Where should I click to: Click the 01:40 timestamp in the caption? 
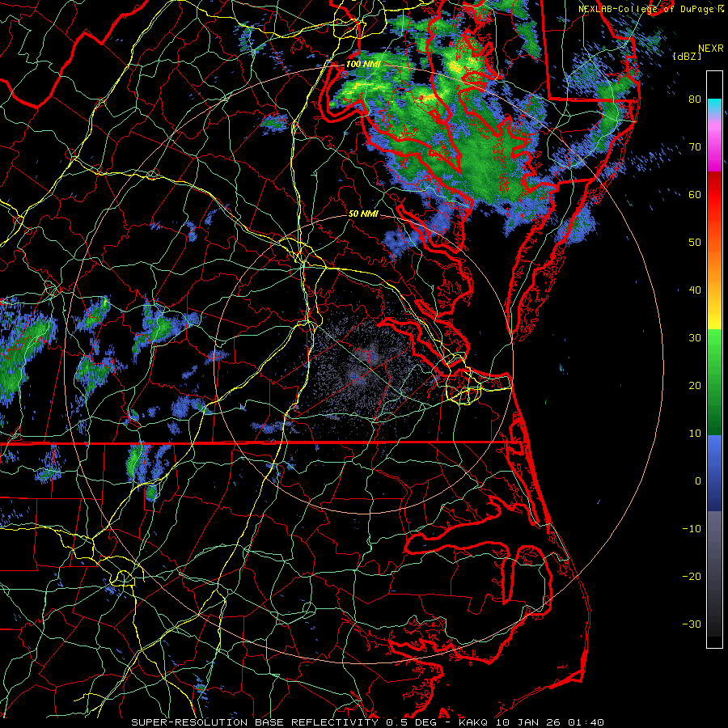(x=586, y=722)
